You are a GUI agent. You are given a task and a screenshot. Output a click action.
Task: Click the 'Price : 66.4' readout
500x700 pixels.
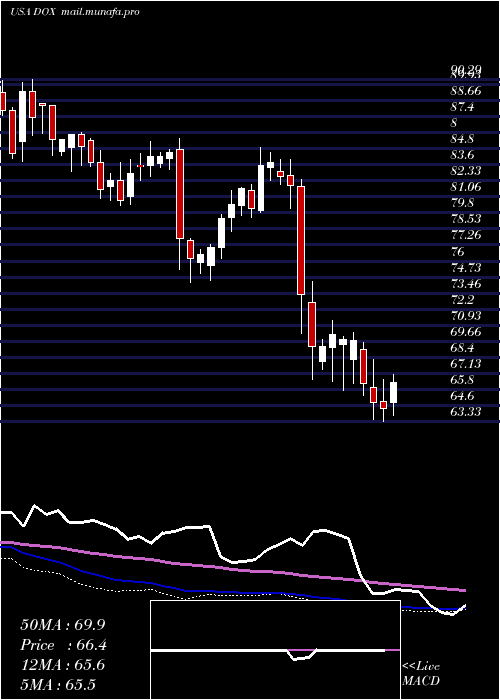[x=63, y=645]
